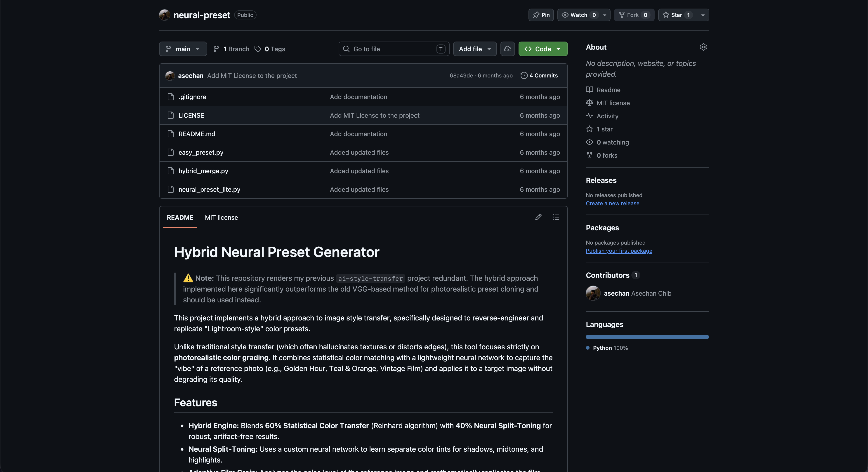Open the green Code dropdown

[x=542, y=49]
